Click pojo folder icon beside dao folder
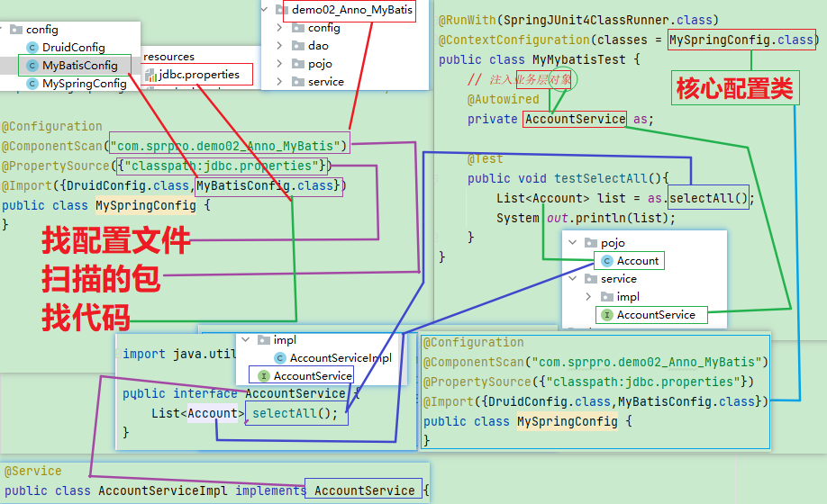The height and width of the screenshot is (504, 827). point(298,64)
